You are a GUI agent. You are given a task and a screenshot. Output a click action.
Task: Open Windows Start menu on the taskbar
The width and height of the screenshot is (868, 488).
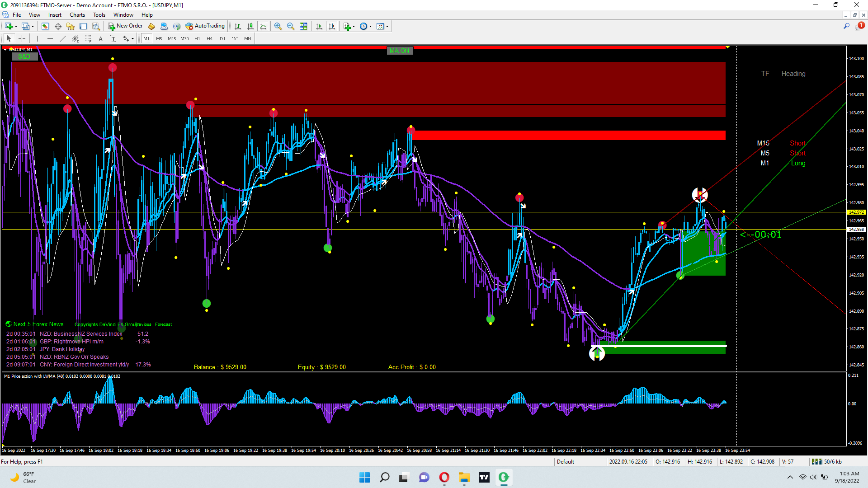[364, 477]
